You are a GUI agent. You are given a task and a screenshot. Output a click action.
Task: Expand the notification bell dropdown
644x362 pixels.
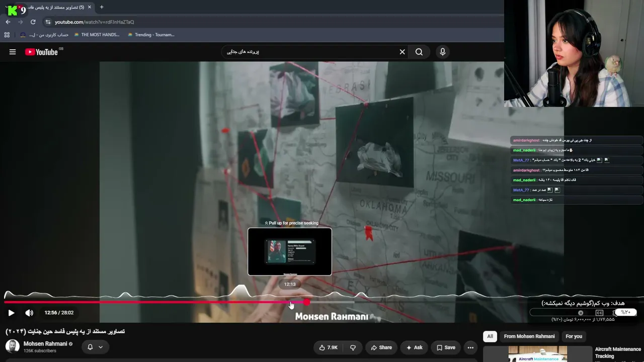click(95, 347)
